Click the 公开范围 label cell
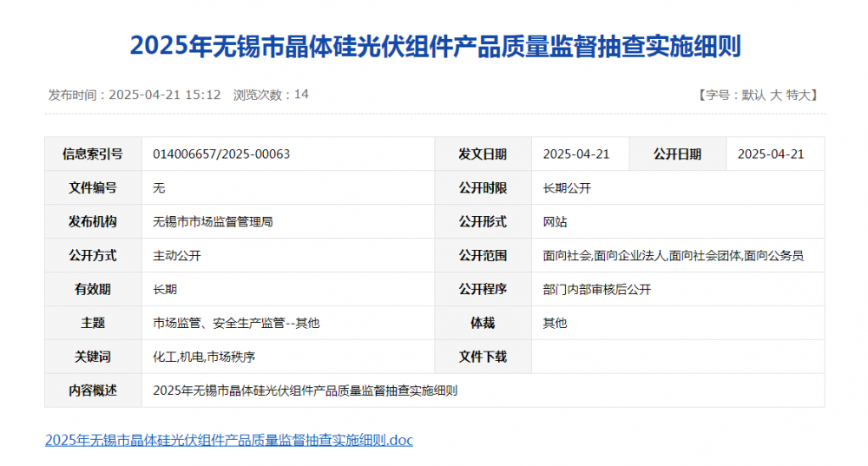The height and width of the screenshot is (466, 868). (x=483, y=256)
